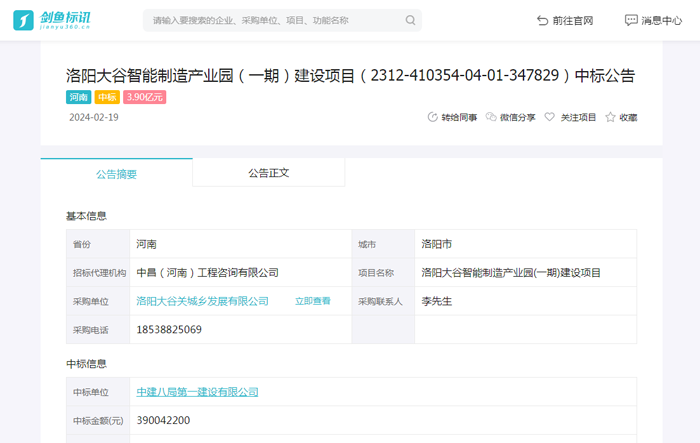Screen dimensions: 700x443
Task: Share via 微信分享 icon
Action: point(491,117)
